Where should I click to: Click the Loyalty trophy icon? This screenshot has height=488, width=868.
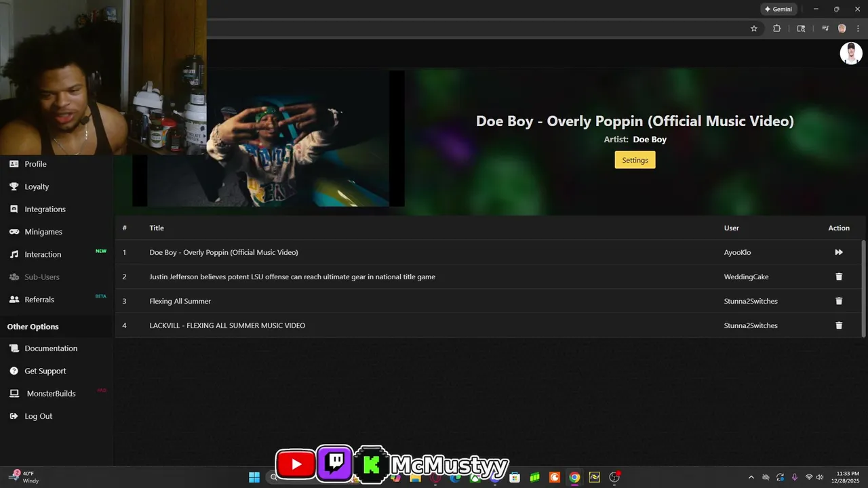coord(14,186)
